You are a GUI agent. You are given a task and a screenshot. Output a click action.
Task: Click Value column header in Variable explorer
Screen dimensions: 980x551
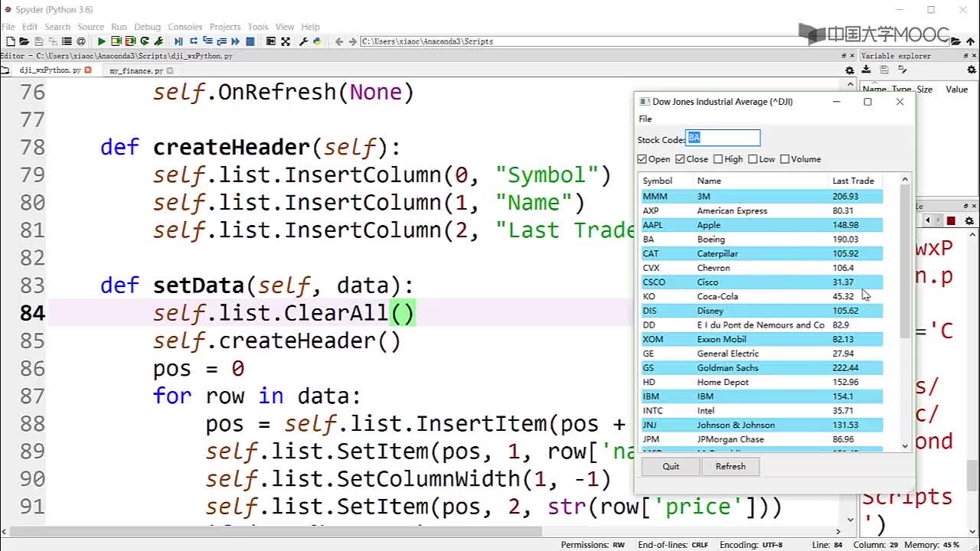point(956,90)
